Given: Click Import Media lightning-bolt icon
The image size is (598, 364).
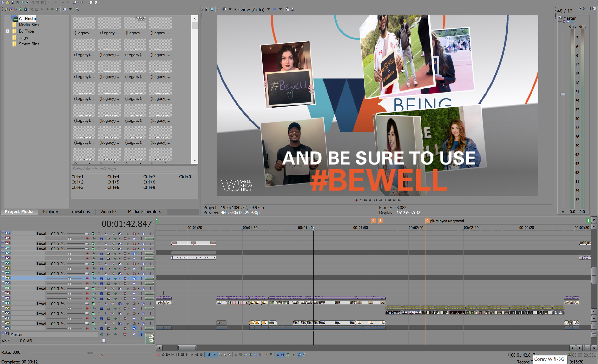Looking at the screenshot, I should [6, 9].
